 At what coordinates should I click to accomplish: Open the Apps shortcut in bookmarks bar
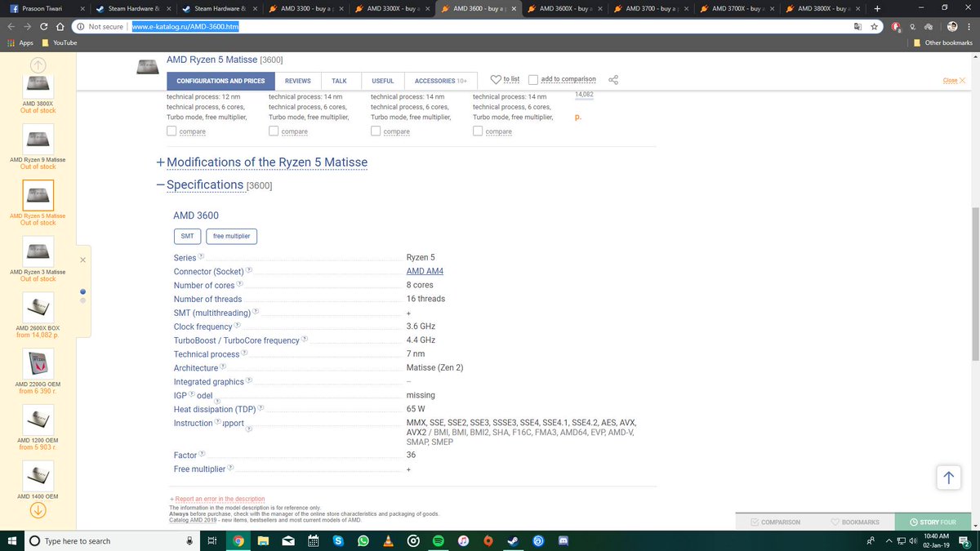[x=20, y=42]
